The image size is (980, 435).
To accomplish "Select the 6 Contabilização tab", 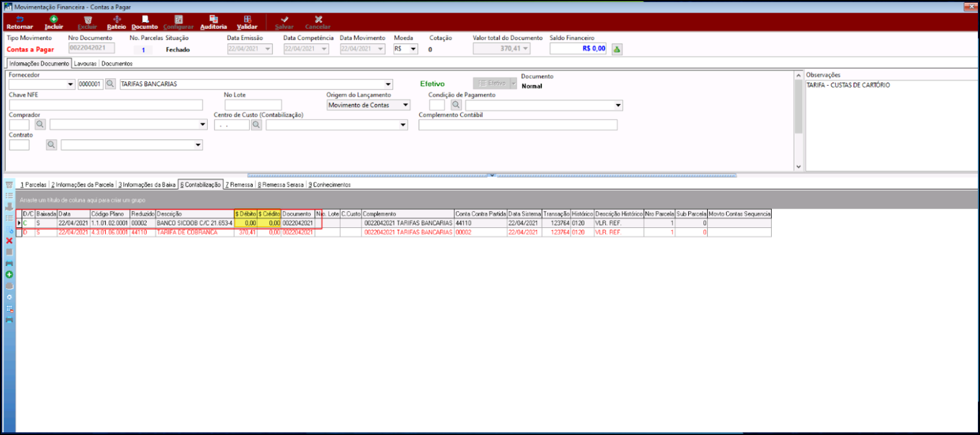I will pos(200,185).
